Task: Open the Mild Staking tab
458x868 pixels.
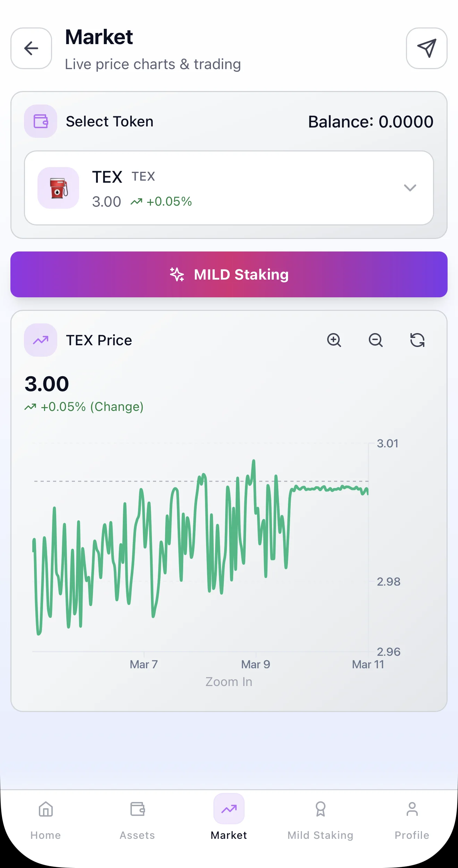Action: click(x=321, y=820)
